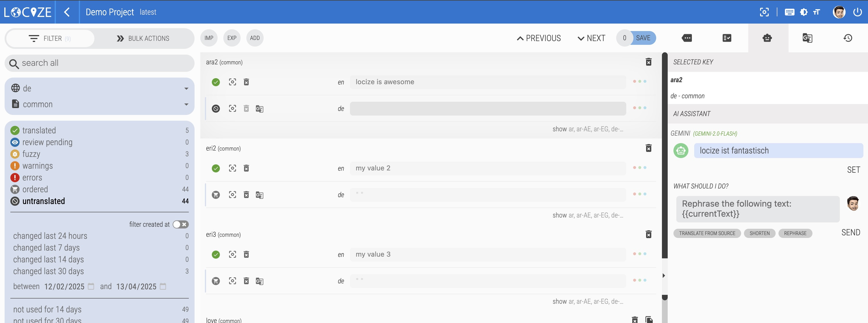868x323 pixels.
Task: Click the copy icon beside love key
Action: pos(649,319)
